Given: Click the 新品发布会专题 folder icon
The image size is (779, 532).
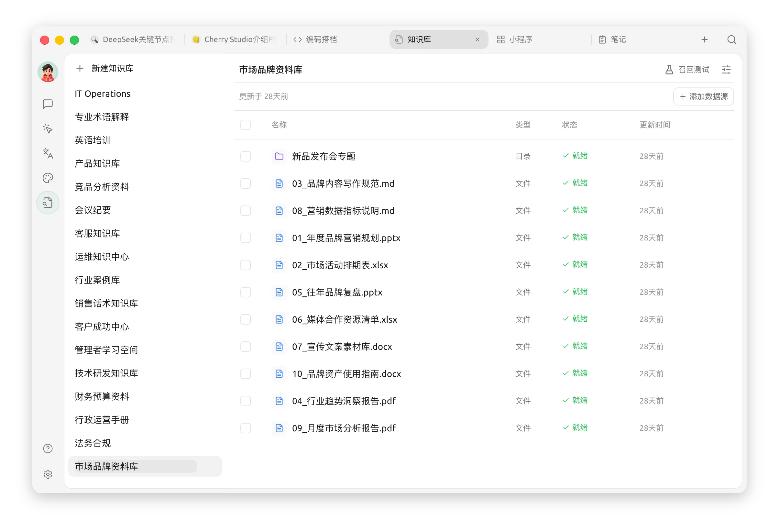Looking at the screenshot, I should tap(279, 156).
